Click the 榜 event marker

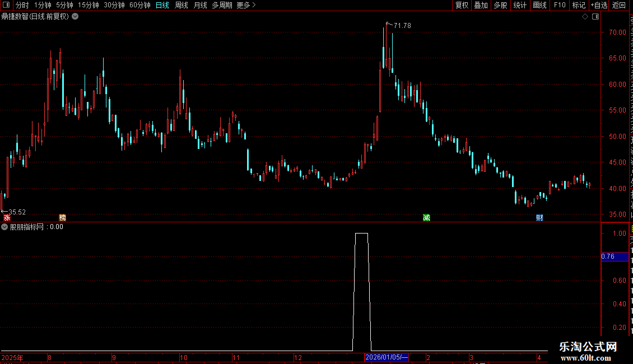pos(63,218)
